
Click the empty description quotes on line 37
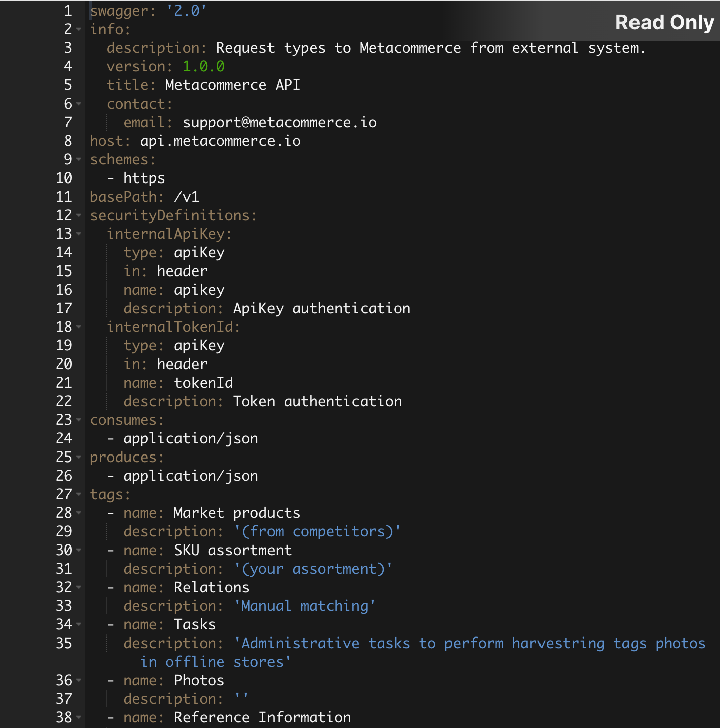tap(241, 699)
